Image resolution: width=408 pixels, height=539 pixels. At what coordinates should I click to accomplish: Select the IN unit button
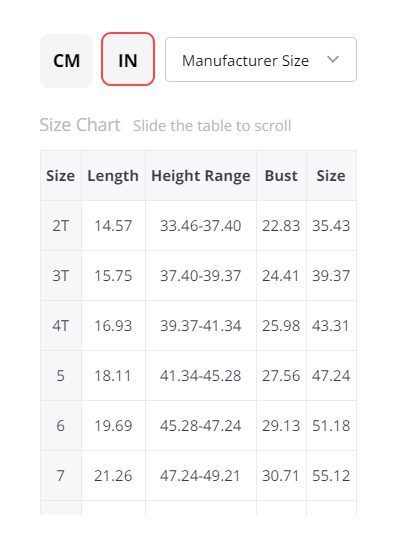click(x=128, y=59)
